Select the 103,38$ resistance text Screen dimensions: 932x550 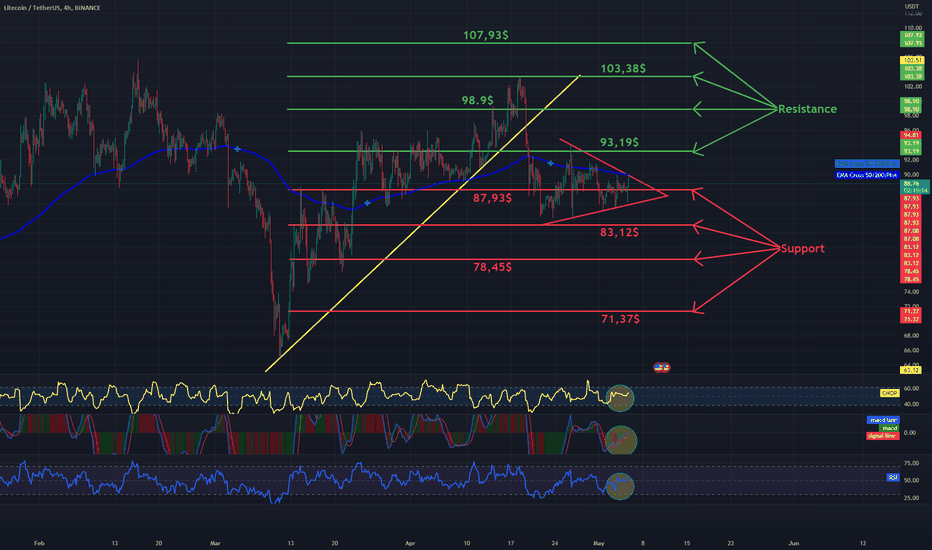pos(623,68)
